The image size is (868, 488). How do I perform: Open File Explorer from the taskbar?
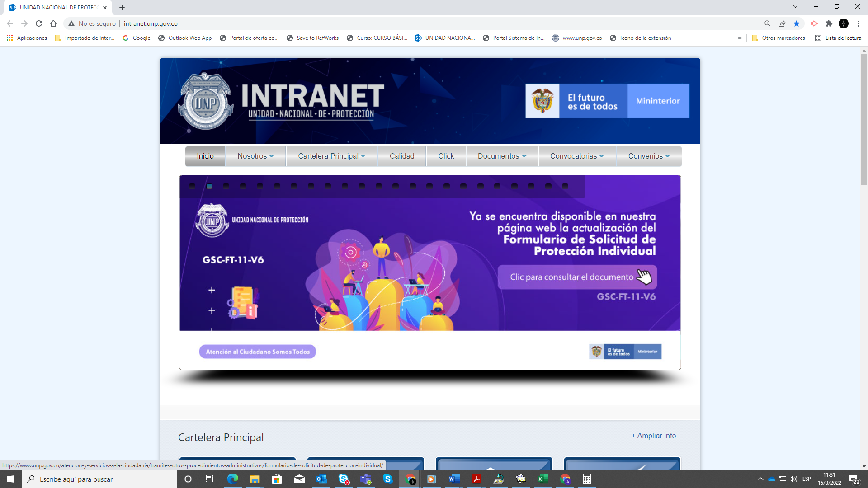(x=255, y=479)
